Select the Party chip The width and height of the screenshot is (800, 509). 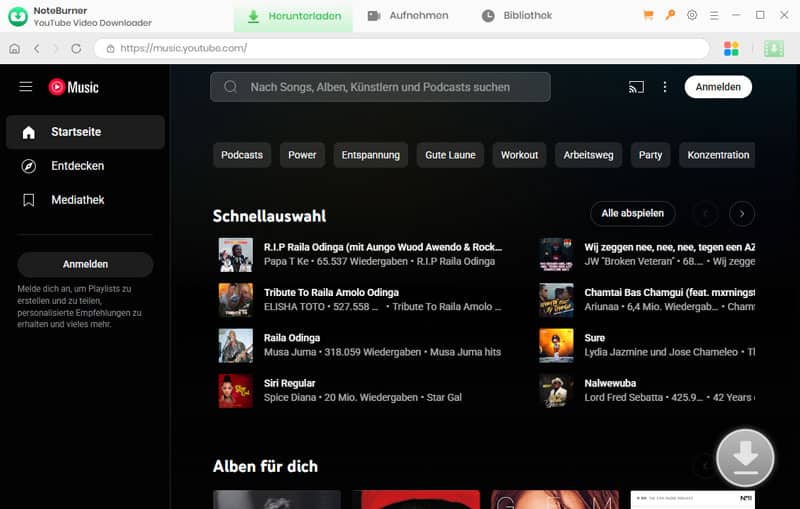click(x=650, y=155)
